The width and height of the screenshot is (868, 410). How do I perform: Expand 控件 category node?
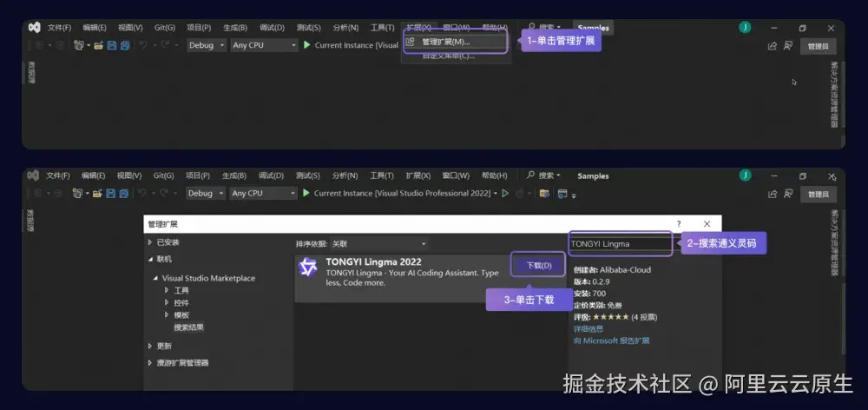[167, 302]
